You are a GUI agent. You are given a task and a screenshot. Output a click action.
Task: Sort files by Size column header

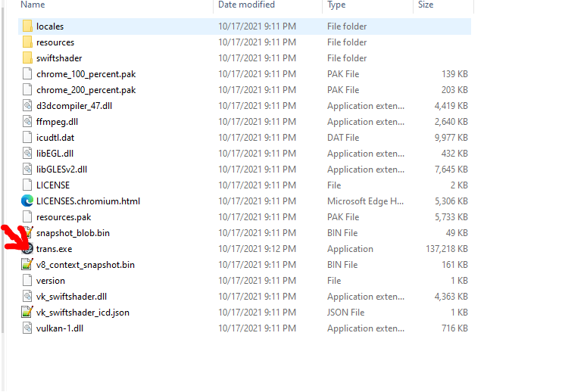[x=426, y=5]
